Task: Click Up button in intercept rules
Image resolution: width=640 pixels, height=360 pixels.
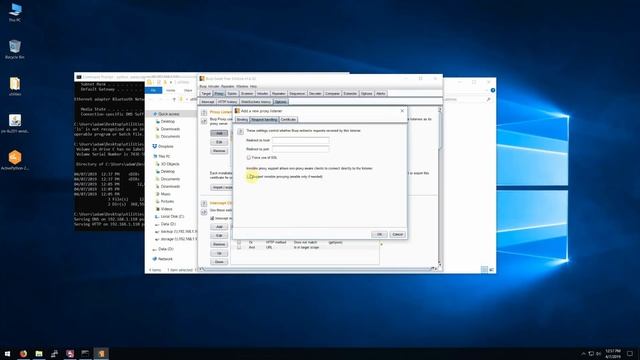Action: (219, 253)
